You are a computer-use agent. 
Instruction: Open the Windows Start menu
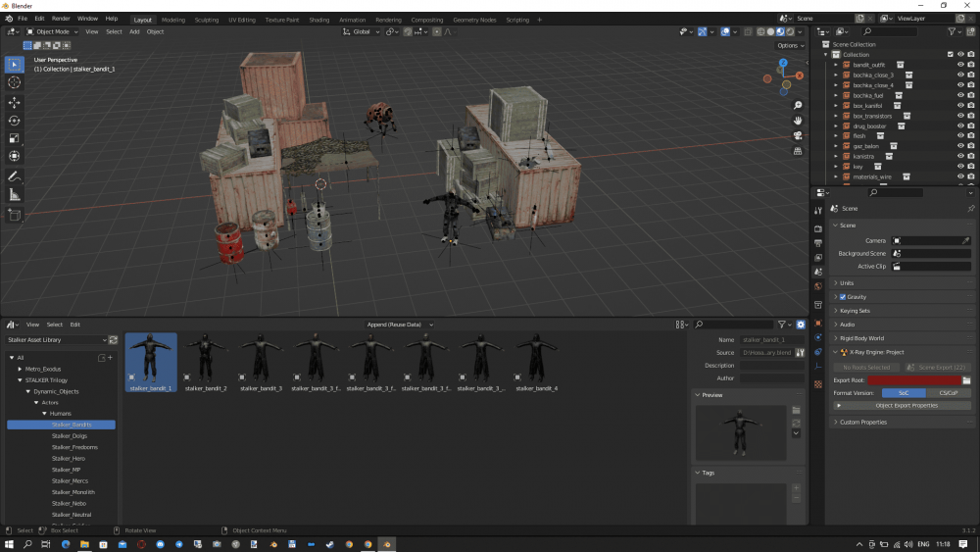point(9,544)
